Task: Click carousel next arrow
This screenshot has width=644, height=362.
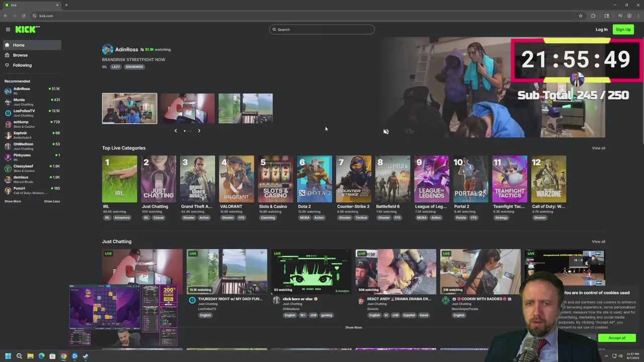Action: coord(199,131)
